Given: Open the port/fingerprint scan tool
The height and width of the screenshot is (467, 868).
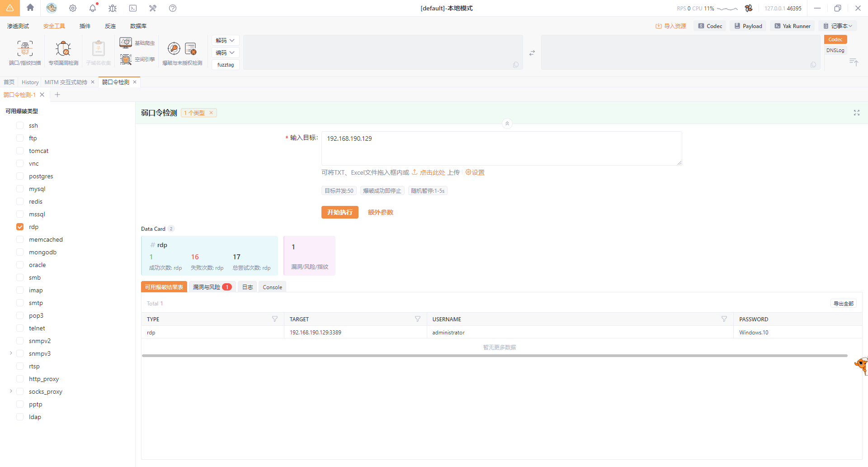Looking at the screenshot, I should coord(25,52).
